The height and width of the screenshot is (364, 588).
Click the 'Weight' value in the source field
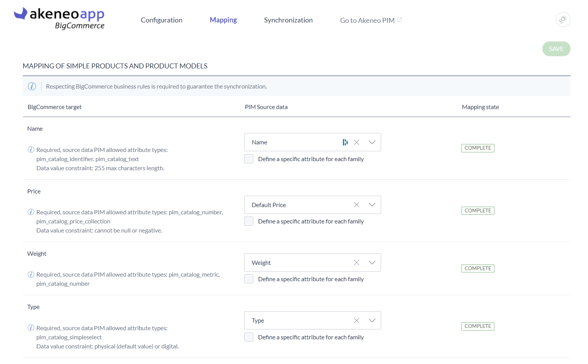point(261,263)
